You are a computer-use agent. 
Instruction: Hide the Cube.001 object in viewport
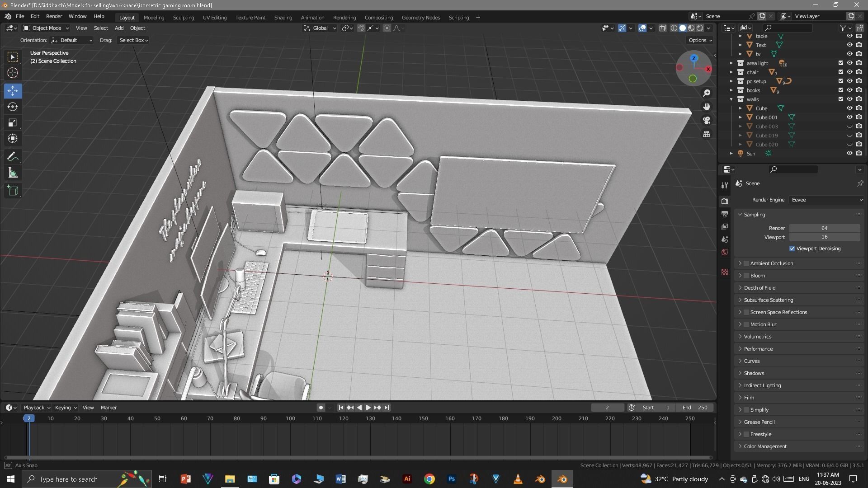(849, 117)
